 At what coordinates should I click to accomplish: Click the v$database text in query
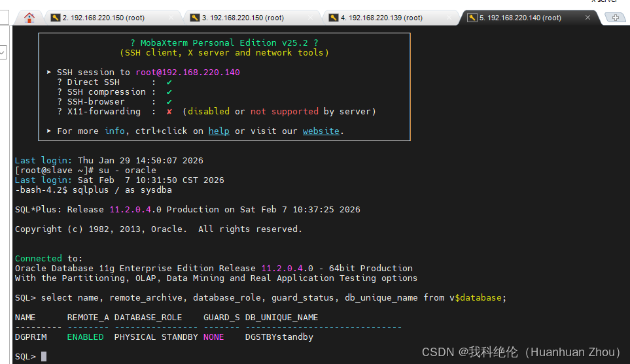pyautogui.click(x=476, y=298)
